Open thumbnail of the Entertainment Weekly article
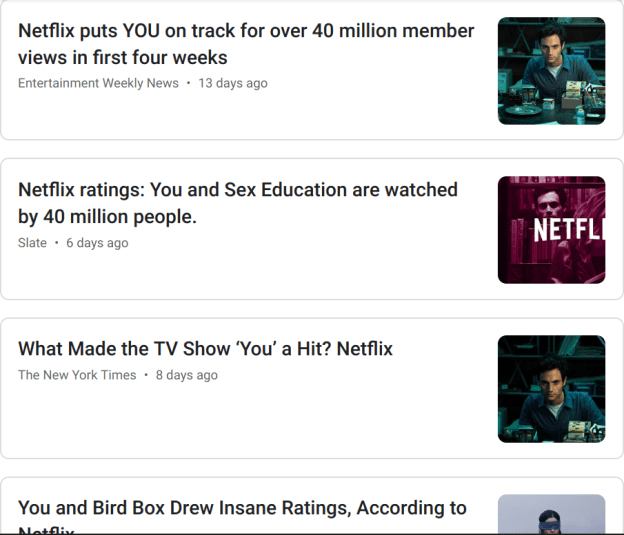The width and height of the screenshot is (624, 535). (551, 71)
